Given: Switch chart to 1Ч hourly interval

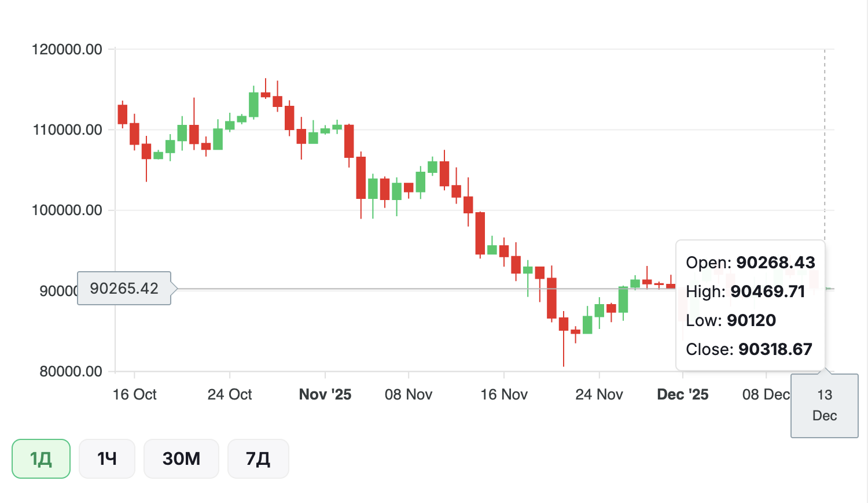Looking at the screenshot, I should click(x=107, y=459).
